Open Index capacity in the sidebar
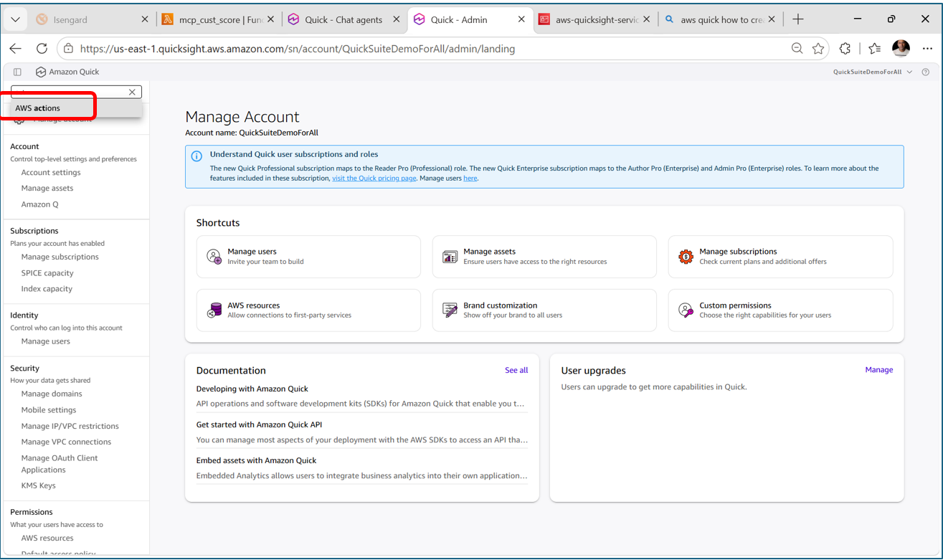This screenshot has width=943, height=560. point(47,289)
